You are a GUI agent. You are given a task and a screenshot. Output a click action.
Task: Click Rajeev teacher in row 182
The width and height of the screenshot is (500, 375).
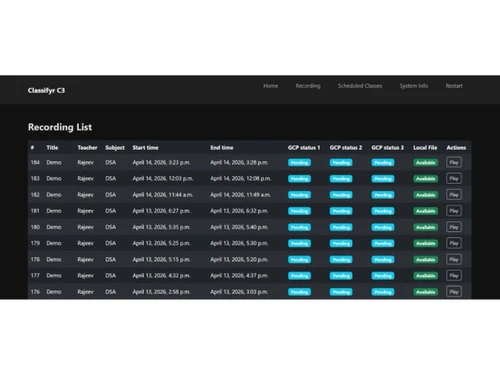(x=85, y=195)
